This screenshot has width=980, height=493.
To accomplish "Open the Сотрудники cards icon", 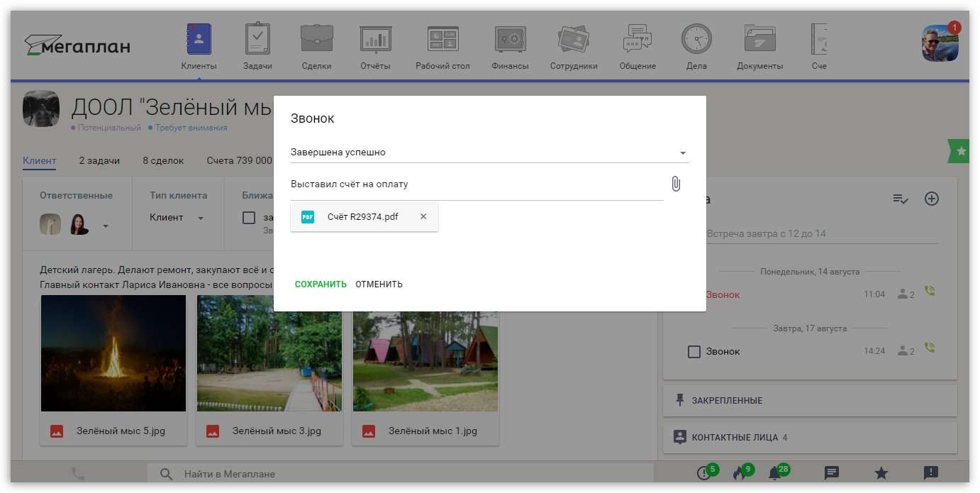I will pyautogui.click(x=574, y=38).
